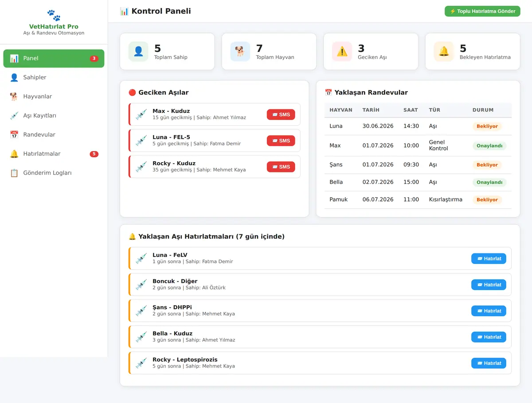Click the Onaylandı status for Max's appointment
This screenshot has height=403, width=532.
tap(489, 146)
